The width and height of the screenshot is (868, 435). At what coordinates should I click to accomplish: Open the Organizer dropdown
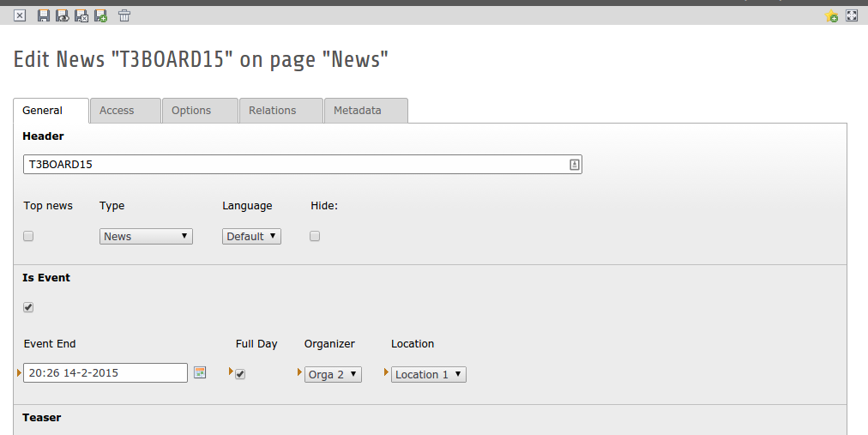point(333,374)
